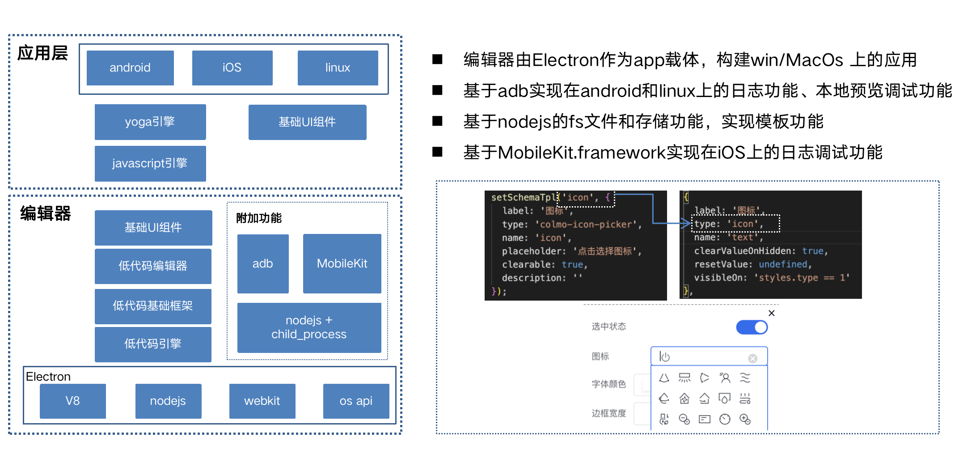Pick the heating coil with droplet icon
Viewport: 980px width, 450px height.
coord(745,398)
